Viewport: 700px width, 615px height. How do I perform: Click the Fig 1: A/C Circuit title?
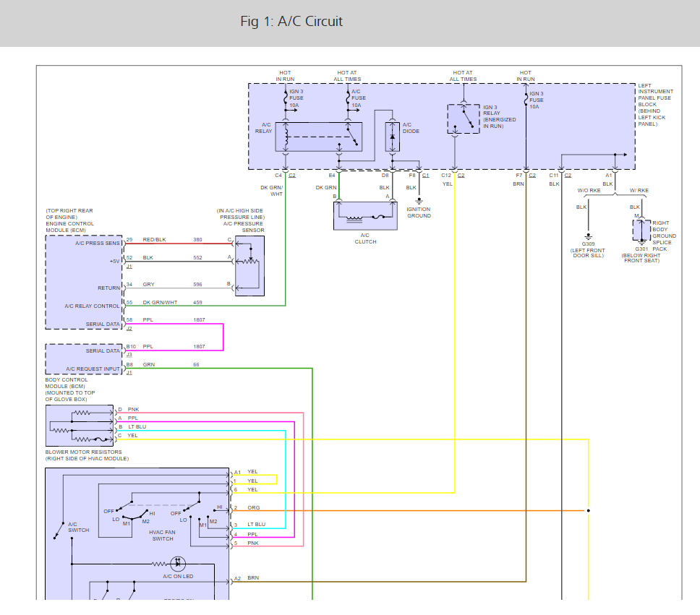(291, 22)
